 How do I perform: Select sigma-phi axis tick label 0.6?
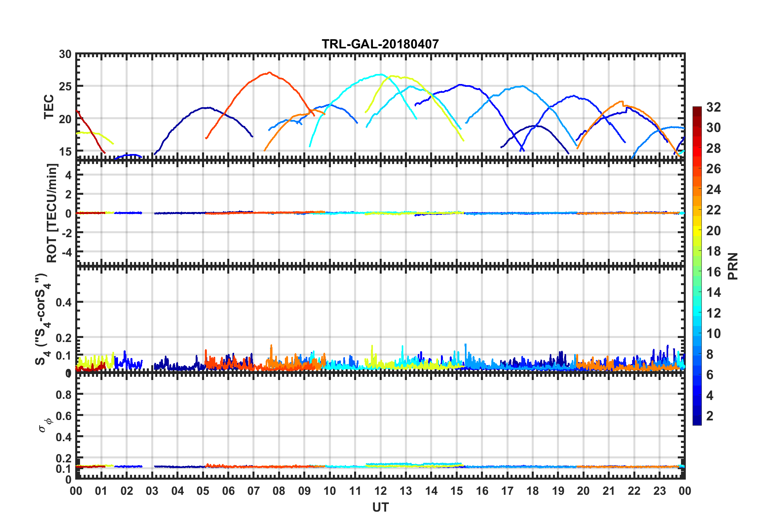(64, 416)
